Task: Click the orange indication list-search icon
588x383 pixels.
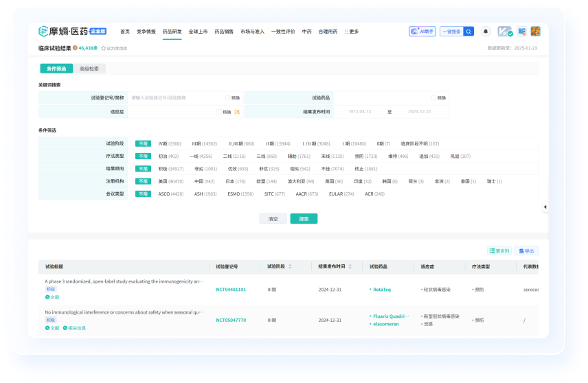Action: click(x=237, y=112)
